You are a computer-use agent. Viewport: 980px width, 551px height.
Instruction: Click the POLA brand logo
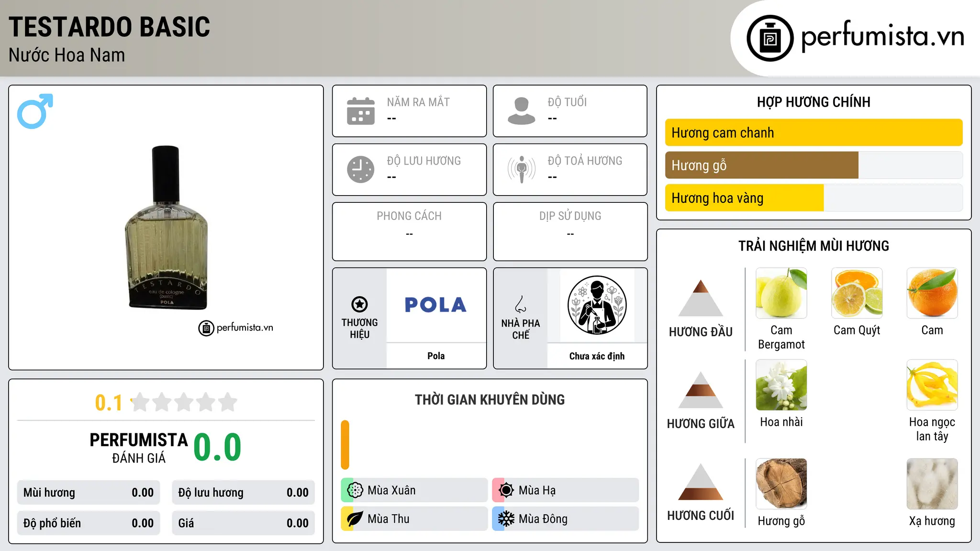435,305
